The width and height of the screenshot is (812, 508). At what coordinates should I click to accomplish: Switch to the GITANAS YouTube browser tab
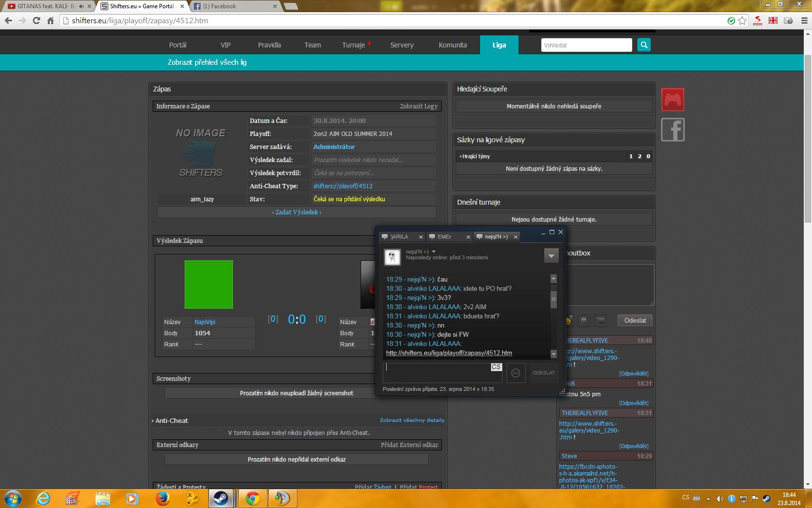47,6
